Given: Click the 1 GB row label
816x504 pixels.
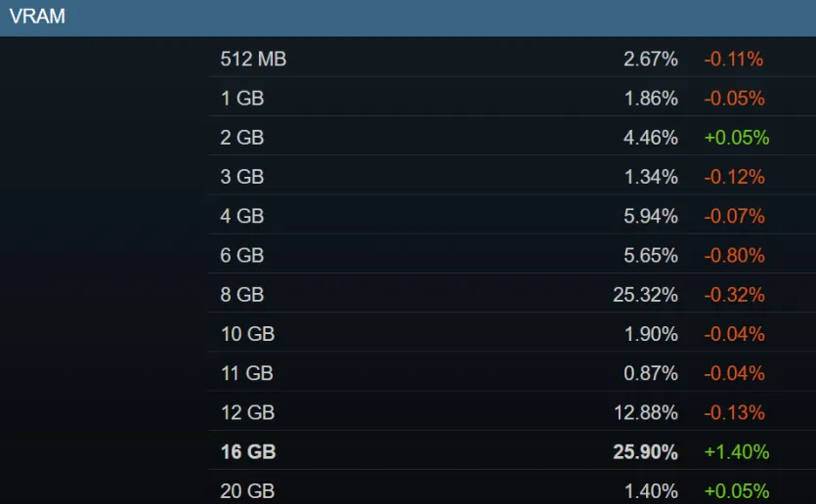Looking at the screenshot, I should pos(242,98).
